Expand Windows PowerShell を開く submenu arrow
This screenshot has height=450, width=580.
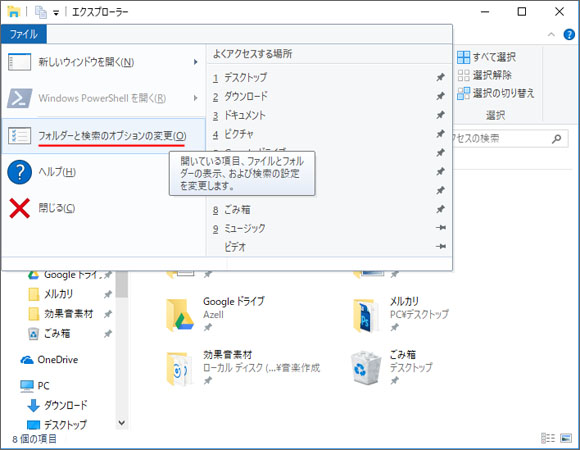click(196, 98)
